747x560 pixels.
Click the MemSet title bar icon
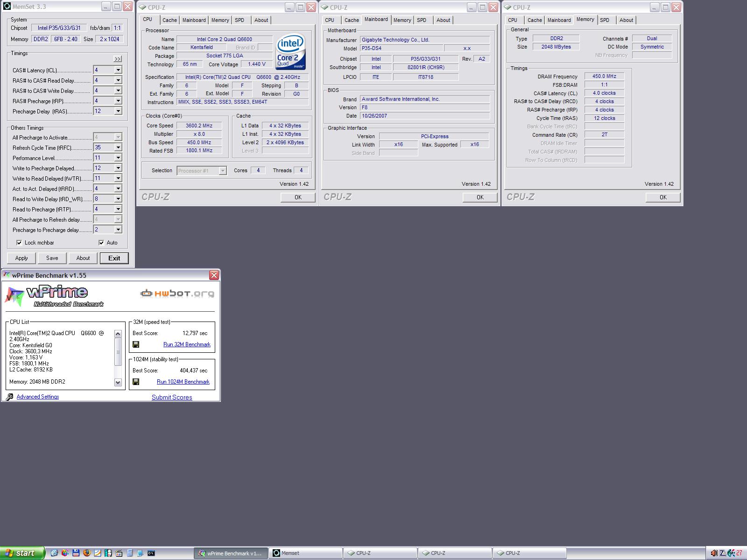click(7, 7)
